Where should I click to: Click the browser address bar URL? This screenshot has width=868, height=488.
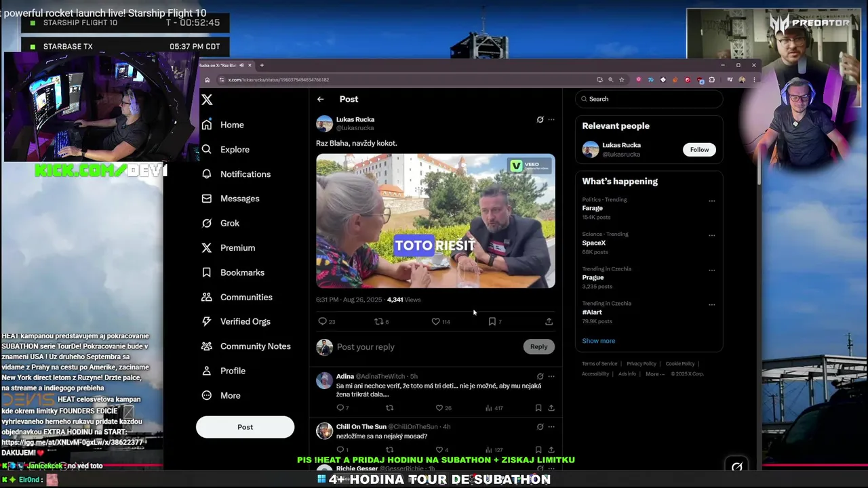[278, 80]
